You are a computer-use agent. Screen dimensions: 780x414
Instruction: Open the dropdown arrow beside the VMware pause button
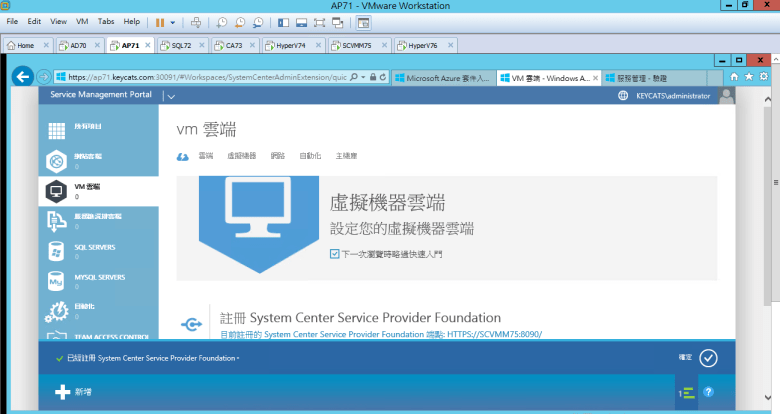pyautogui.click(x=172, y=21)
